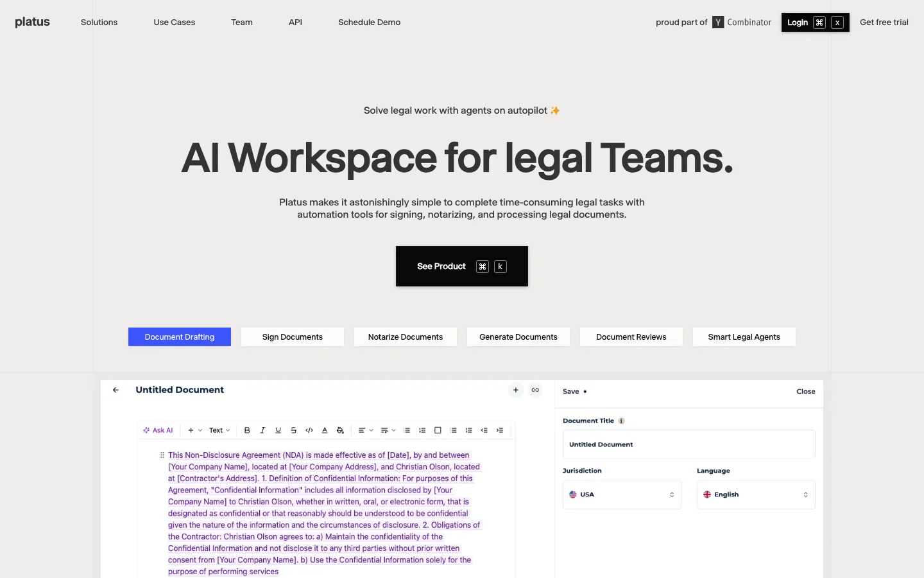Click the platus logo
Image resolution: width=924 pixels, height=578 pixels.
point(33,22)
